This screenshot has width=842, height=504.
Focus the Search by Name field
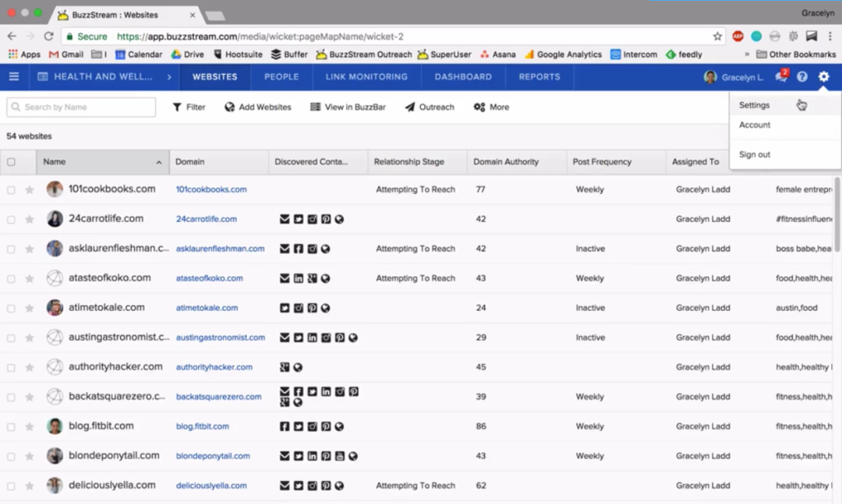pos(81,108)
